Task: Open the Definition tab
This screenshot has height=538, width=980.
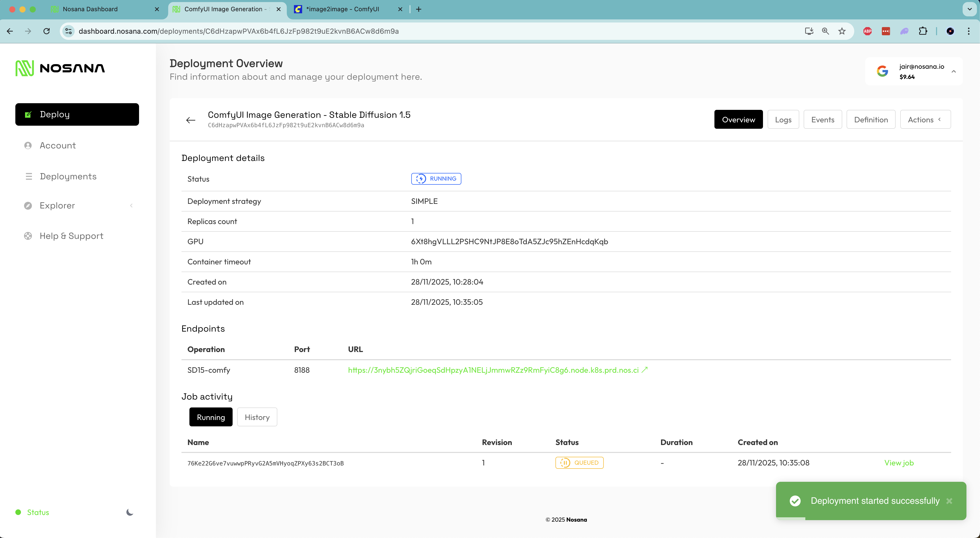Action: 870,120
